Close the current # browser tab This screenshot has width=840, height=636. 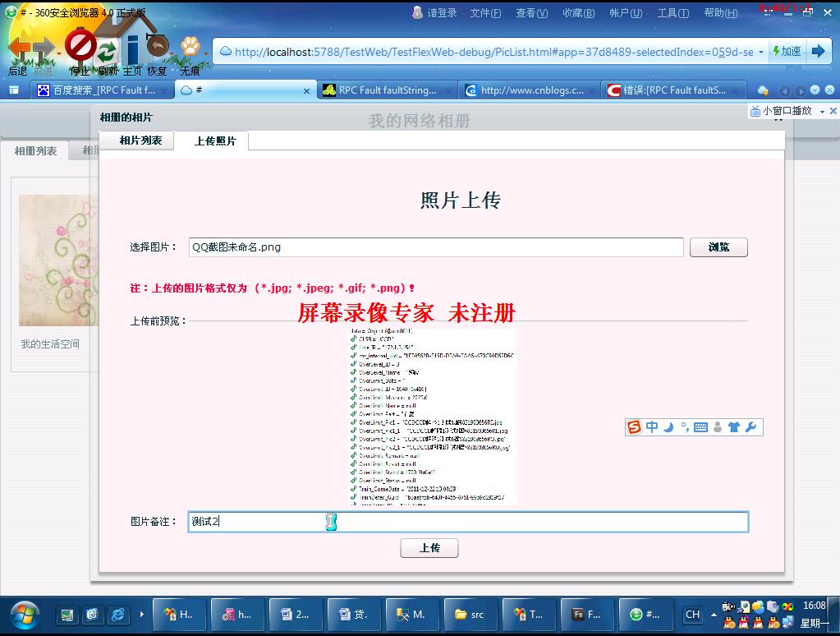pyautogui.click(x=306, y=91)
